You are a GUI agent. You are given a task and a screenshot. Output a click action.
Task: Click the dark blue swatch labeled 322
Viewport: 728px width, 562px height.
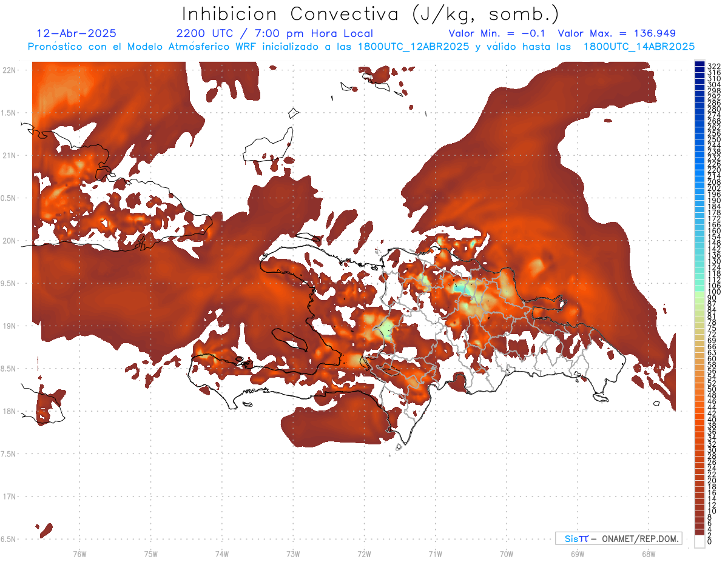(x=700, y=64)
